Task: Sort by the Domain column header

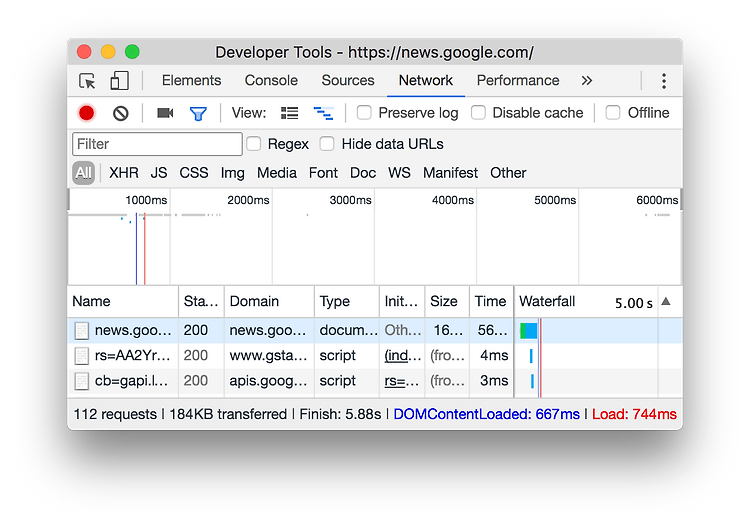Action: point(269,301)
